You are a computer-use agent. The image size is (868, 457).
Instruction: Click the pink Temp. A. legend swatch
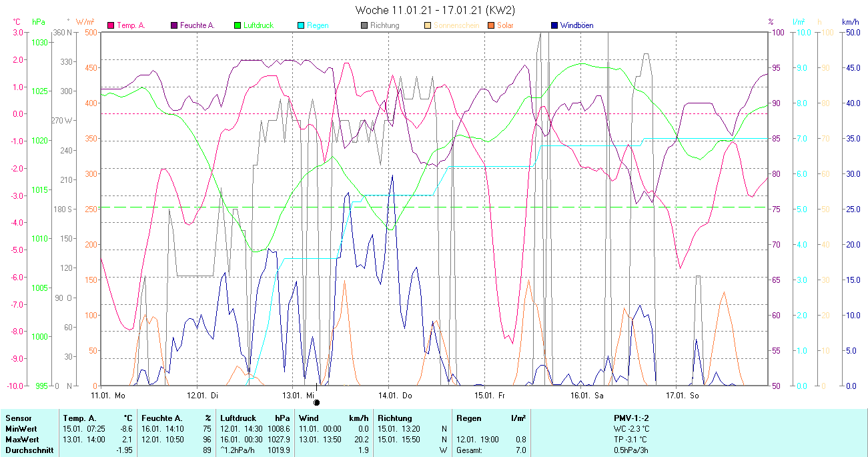coord(111,25)
